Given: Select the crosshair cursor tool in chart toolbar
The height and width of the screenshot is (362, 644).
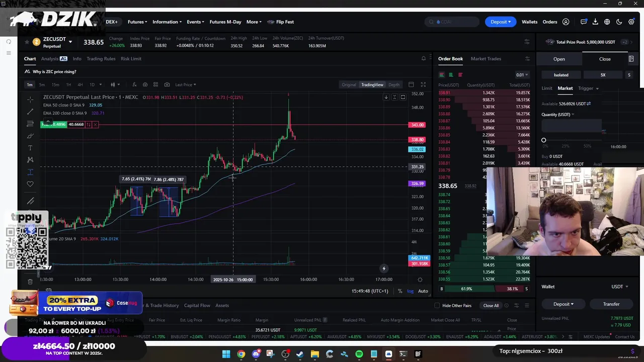Looking at the screenshot, I should click(x=30, y=100).
